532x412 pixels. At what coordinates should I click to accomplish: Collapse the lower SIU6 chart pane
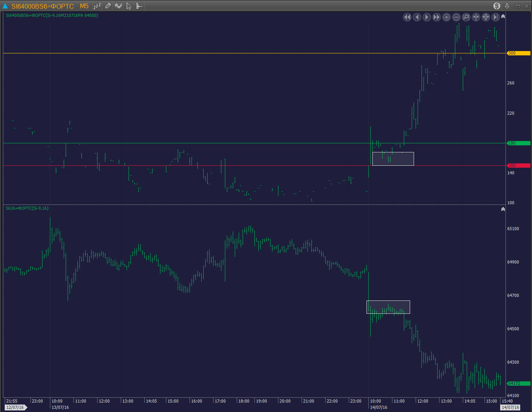(x=503, y=209)
